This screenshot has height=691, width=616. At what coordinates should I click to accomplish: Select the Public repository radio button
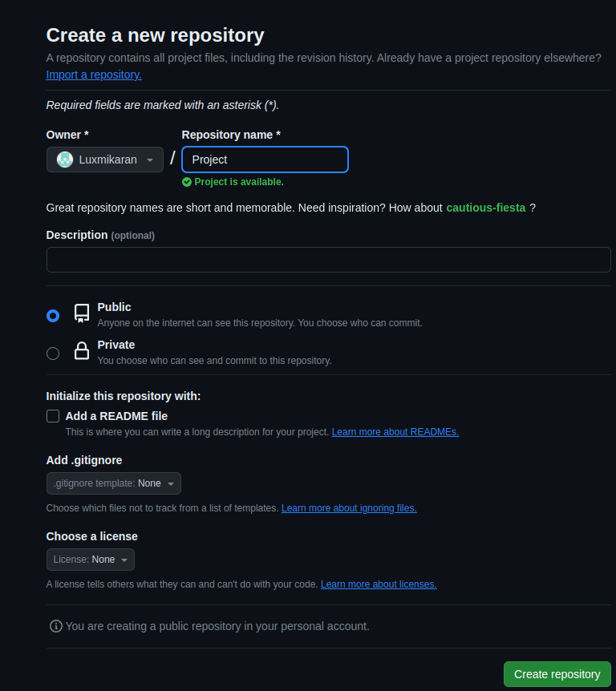pyautogui.click(x=52, y=315)
